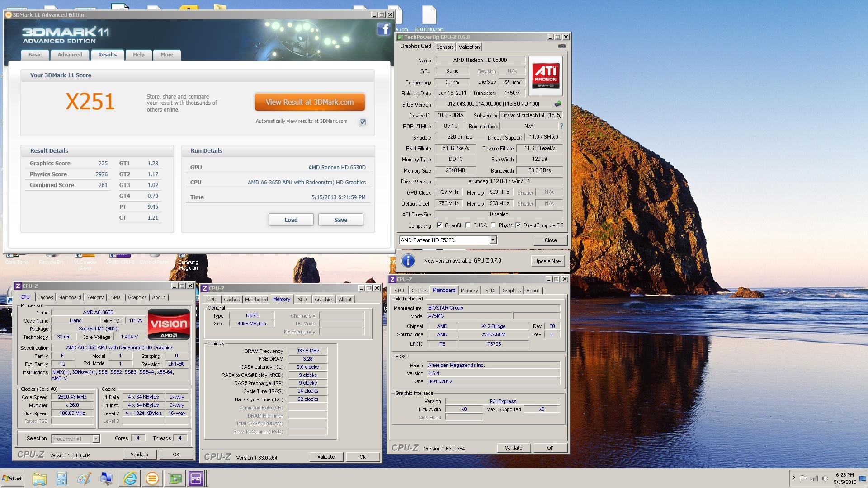Open the network signal tray icon

pyautogui.click(x=814, y=479)
